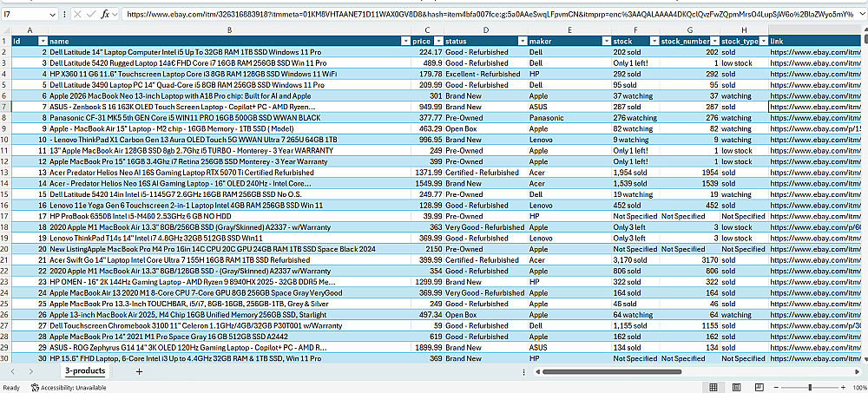
Task: Open the name column filter dropdown
Action: coord(404,41)
